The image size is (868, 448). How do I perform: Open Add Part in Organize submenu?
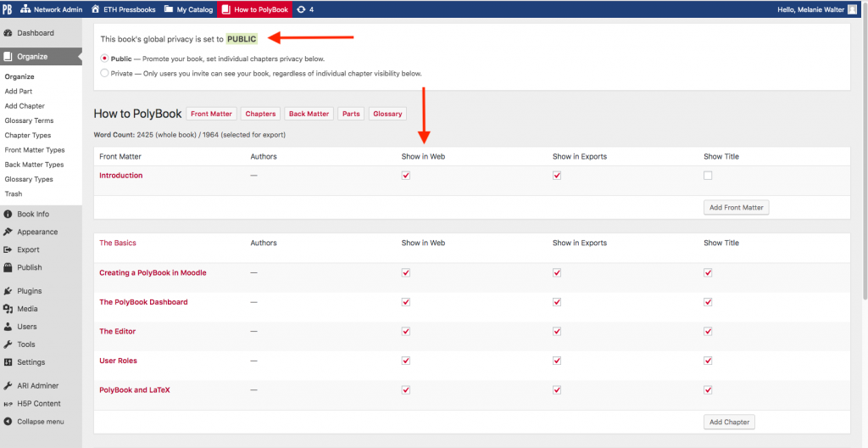click(x=19, y=92)
